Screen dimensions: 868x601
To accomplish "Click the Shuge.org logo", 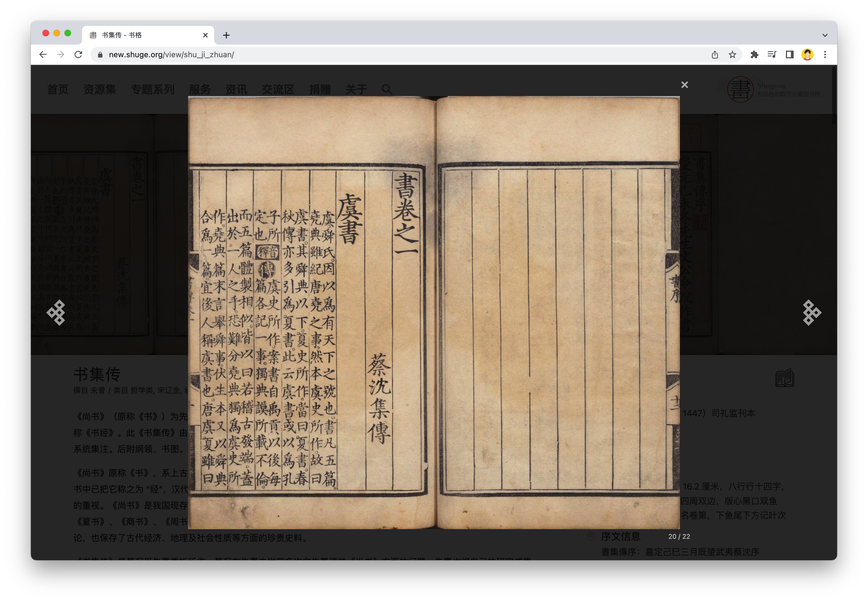I will (x=773, y=89).
